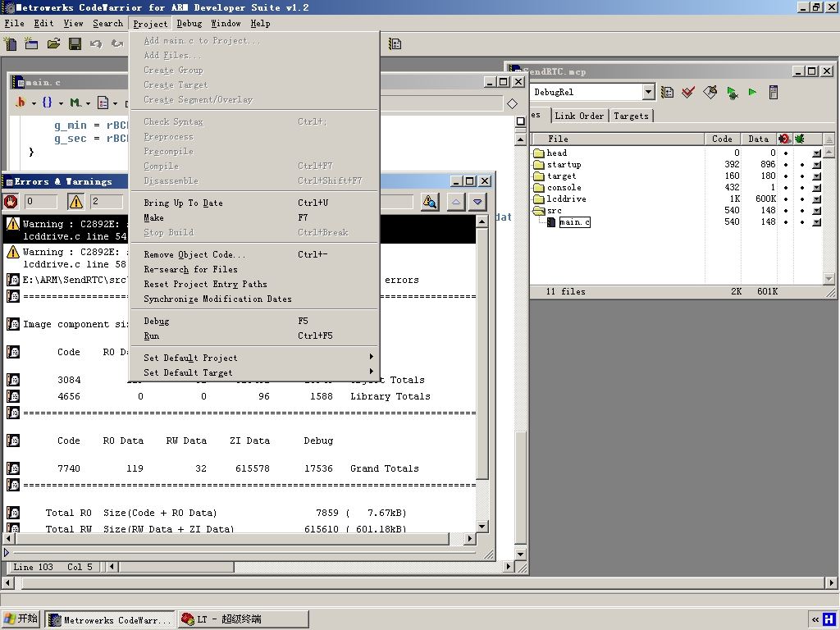Choose Make from the Project menu
Viewport: 840px width, 630px height.
coord(153,217)
